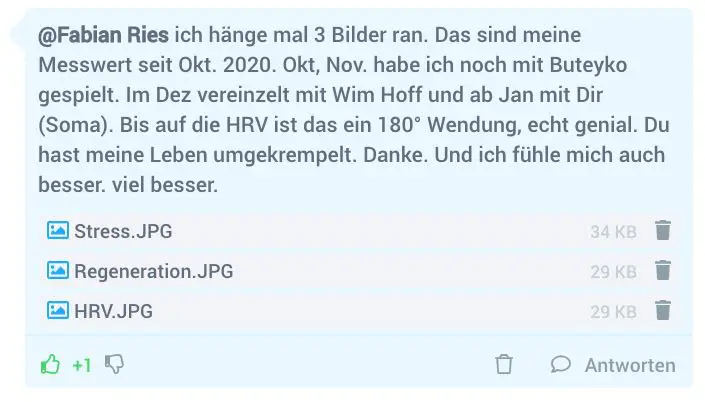Viewport: 705px width, 402px height.
Task: Click the speech bubble reply icon
Action: point(561,364)
